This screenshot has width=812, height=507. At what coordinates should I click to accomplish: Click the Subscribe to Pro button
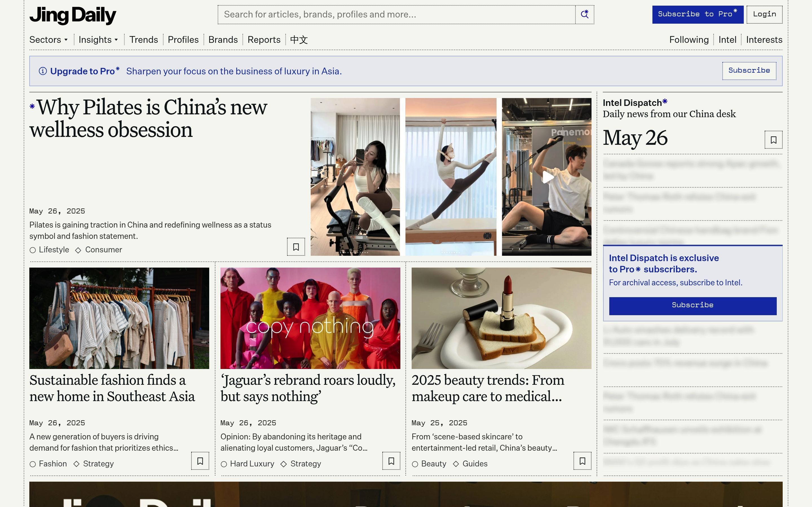pos(697,14)
